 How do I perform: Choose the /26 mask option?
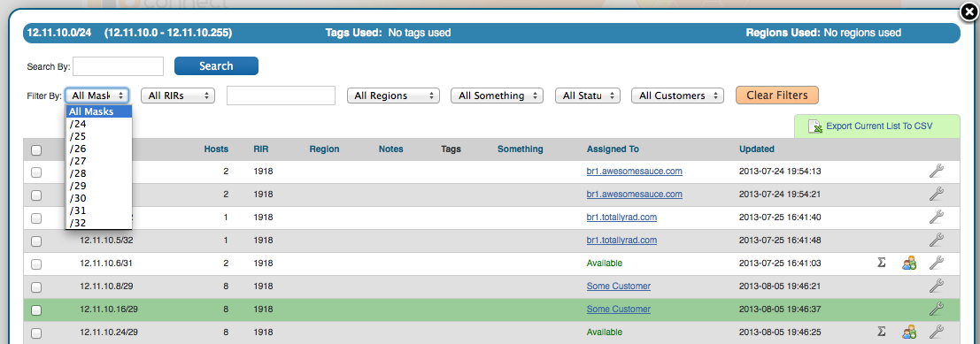[99, 149]
